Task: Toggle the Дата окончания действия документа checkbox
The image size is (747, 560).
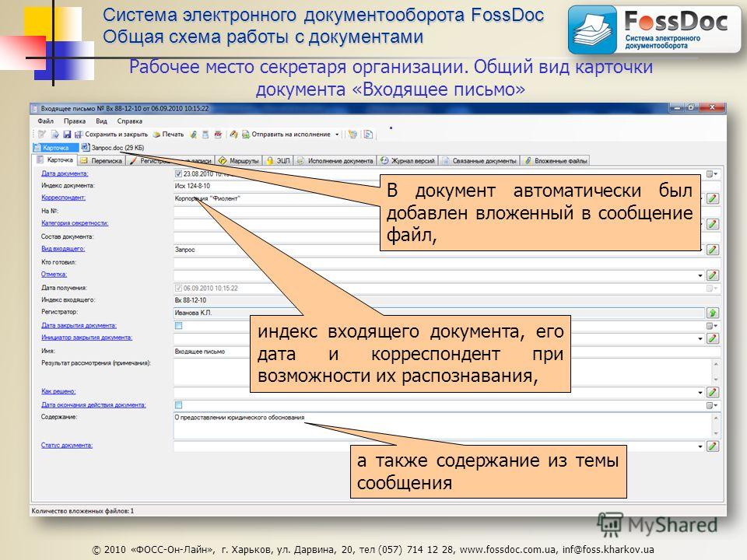Action: pyautogui.click(x=179, y=405)
